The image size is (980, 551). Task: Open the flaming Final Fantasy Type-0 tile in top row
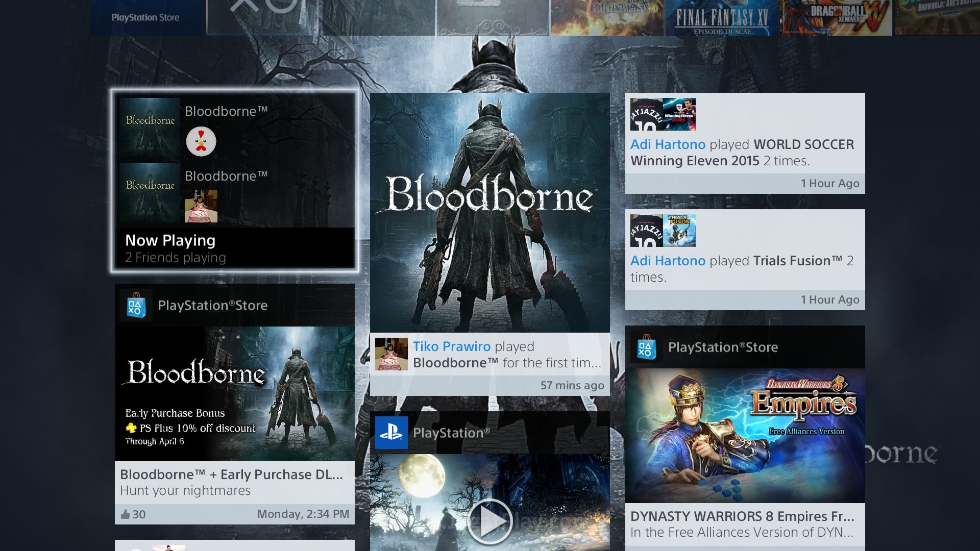[607, 17]
